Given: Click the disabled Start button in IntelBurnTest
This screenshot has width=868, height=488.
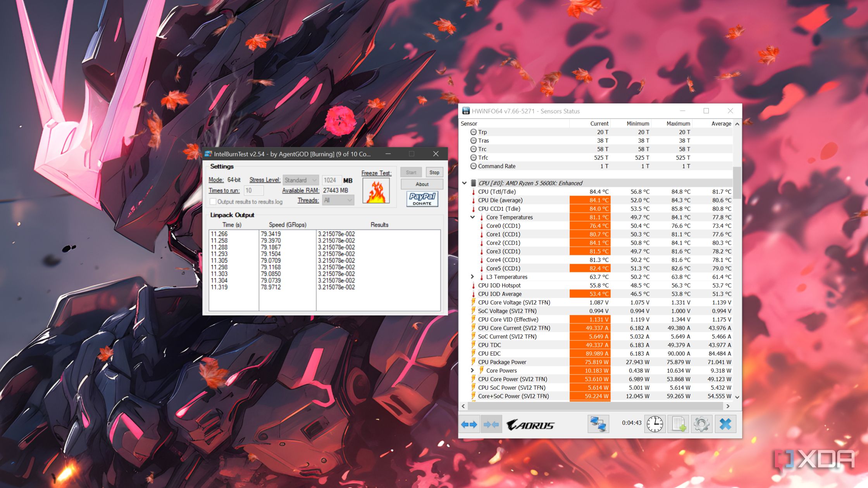Looking at the screenshot, I should tap(411, 172).
